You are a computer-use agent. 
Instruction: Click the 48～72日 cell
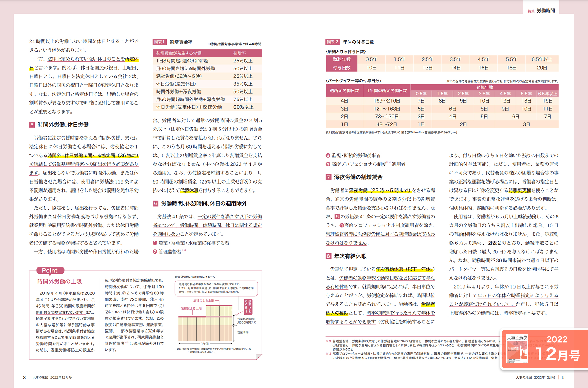[x=387, y=124]
